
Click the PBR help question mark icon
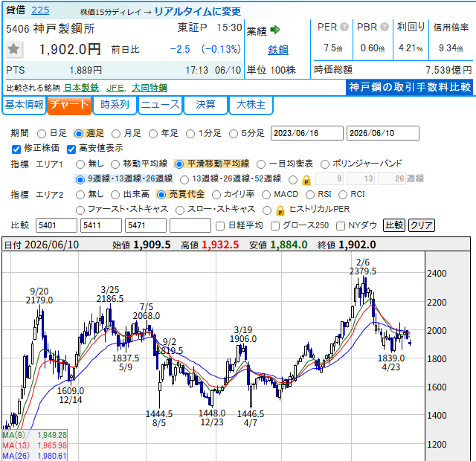coord(385,27)
